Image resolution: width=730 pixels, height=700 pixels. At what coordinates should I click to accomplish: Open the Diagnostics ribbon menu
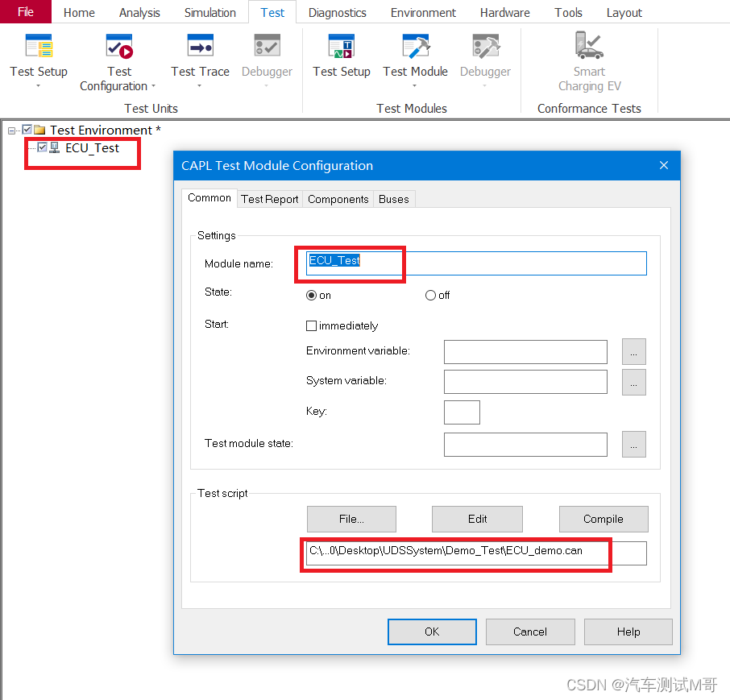click(337, 12)
